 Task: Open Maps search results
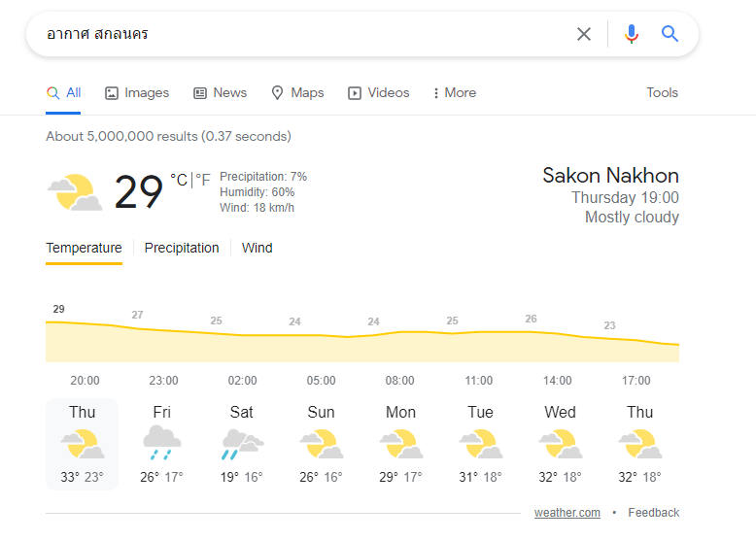(x=297, y=92)
